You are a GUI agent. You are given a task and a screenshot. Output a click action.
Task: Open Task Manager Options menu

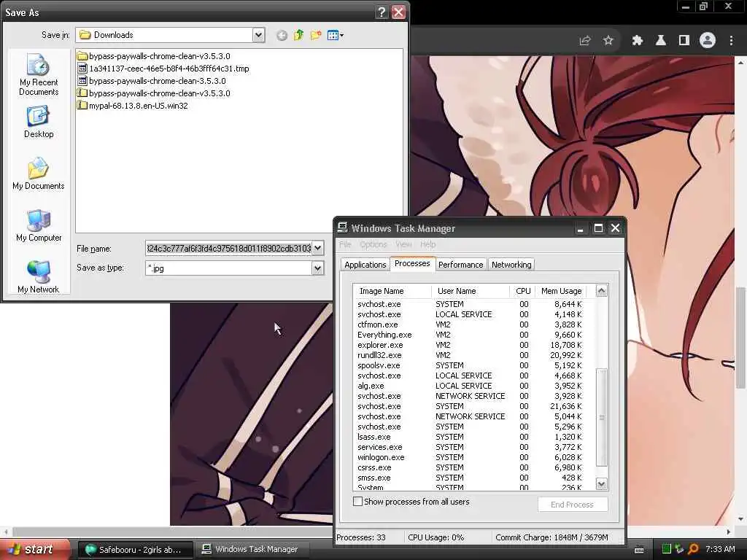pyautogui.click(x=373, y=244)
